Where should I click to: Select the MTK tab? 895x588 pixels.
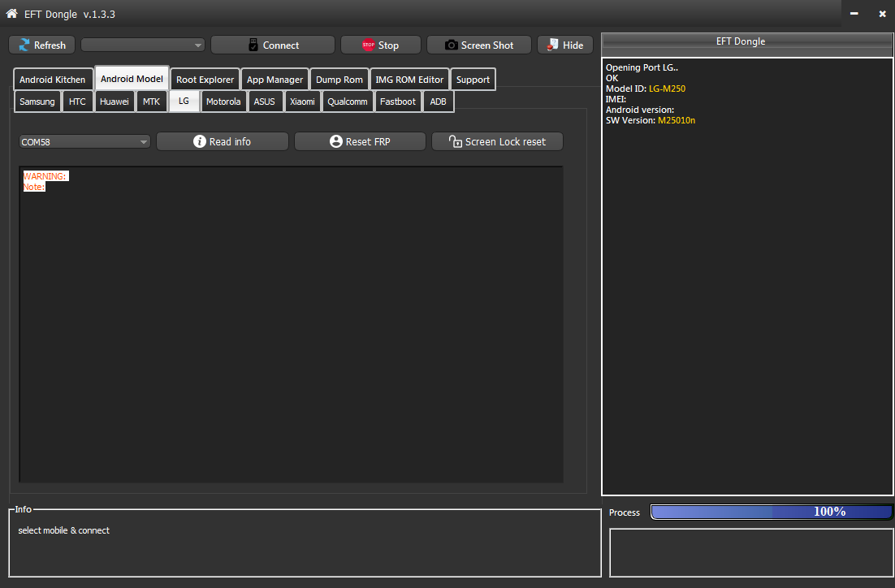pos(151,102)
